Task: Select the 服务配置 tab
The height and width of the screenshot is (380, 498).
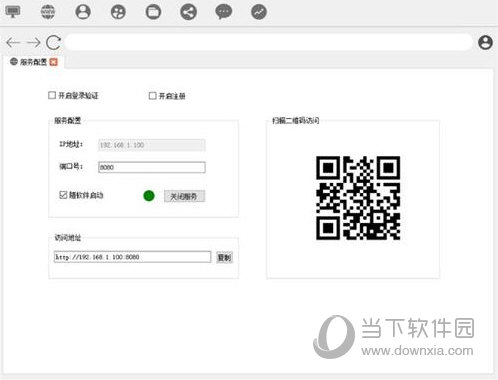Action: (33, 62)
